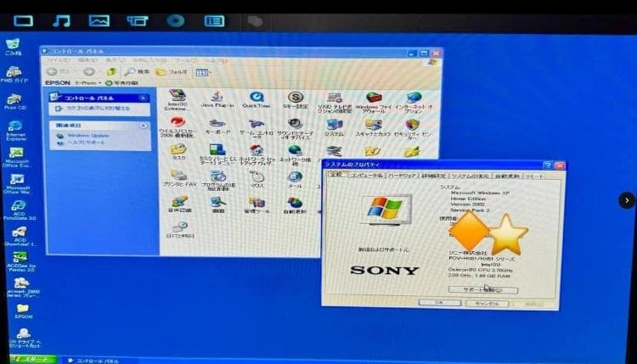Open EPSON folder on desktop

23,311
